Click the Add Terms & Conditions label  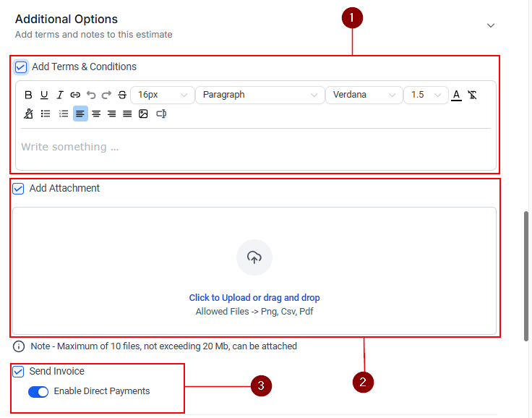(84, 67)
